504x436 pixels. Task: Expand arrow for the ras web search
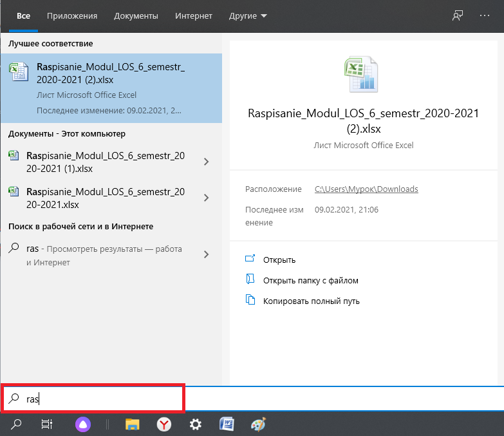click(207, 254)
